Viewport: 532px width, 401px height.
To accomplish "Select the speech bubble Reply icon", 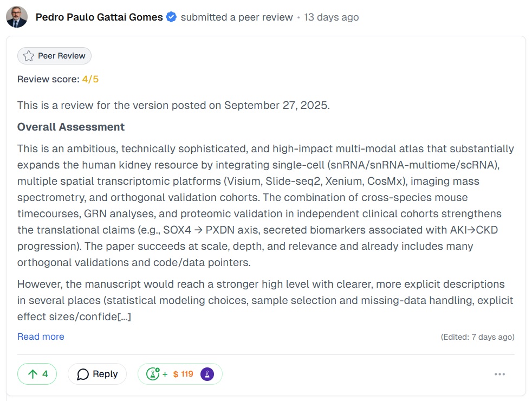I will point(82,373).
